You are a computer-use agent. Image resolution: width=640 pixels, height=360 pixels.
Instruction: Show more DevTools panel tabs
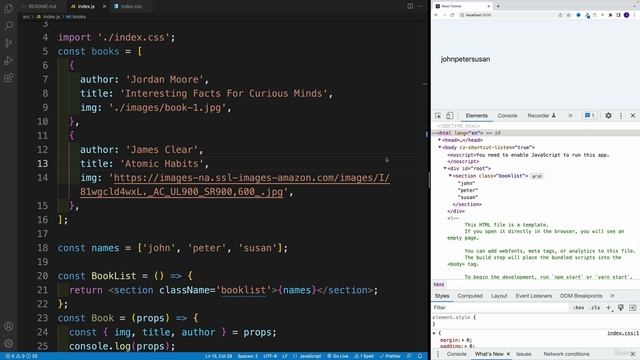click(570, 116)
